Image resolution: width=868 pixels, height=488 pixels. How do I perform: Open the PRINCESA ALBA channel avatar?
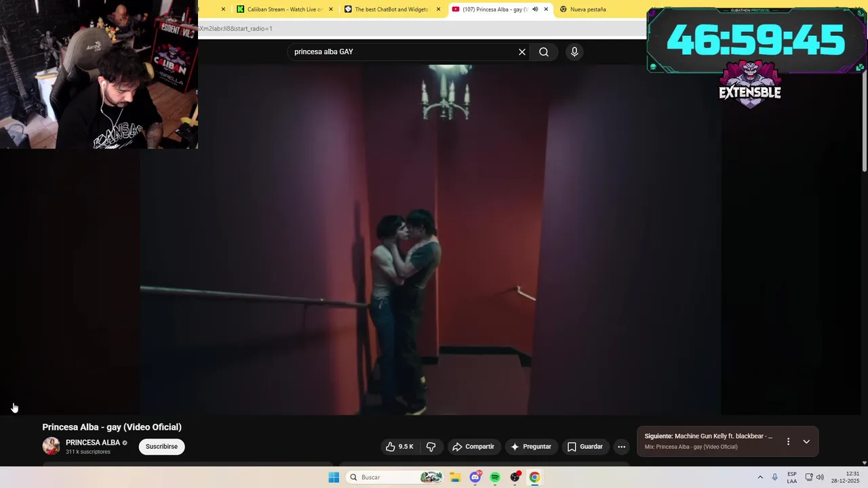pyautogui.click(x=51, y=446)
